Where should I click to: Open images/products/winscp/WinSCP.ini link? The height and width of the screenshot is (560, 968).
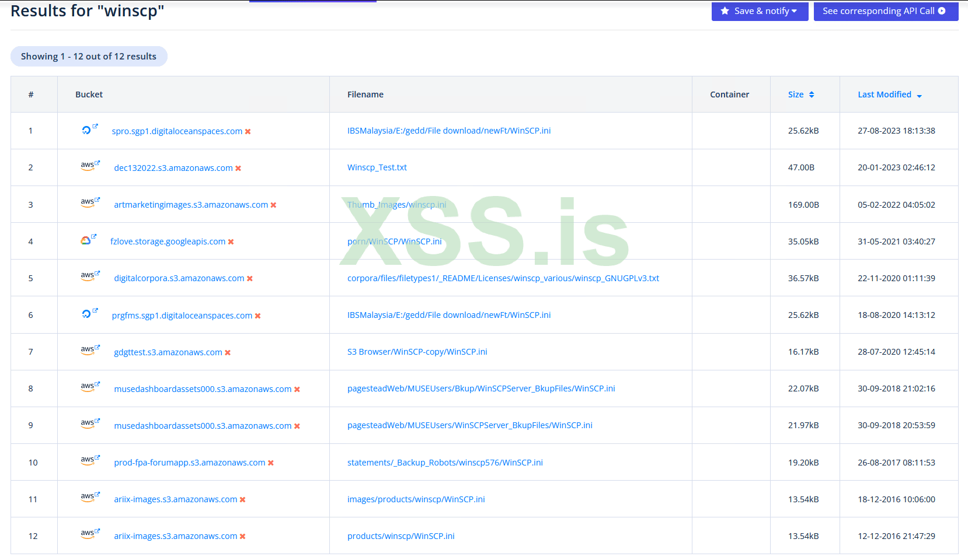pyautogui.click(x=416, y=499)
